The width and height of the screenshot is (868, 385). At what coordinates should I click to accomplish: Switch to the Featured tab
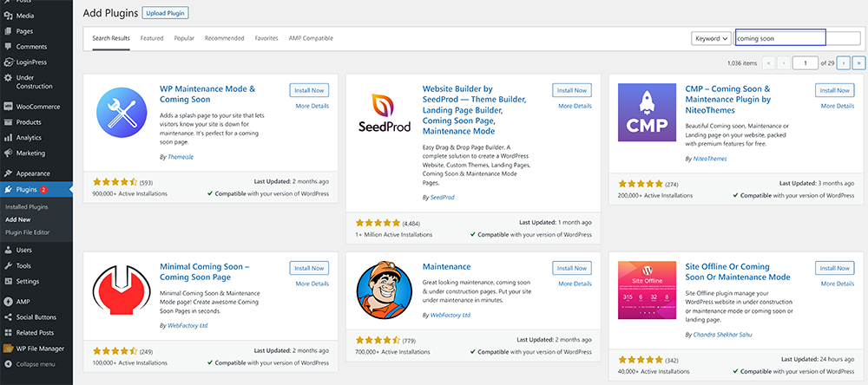click(152, 38)
